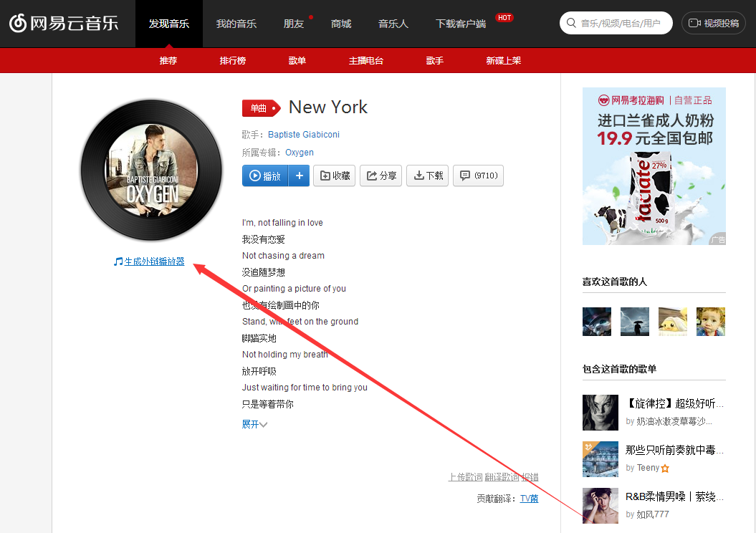Open playlist title 【旋律控】超级好听
This screenshot has height=533, width=756.
674,403
